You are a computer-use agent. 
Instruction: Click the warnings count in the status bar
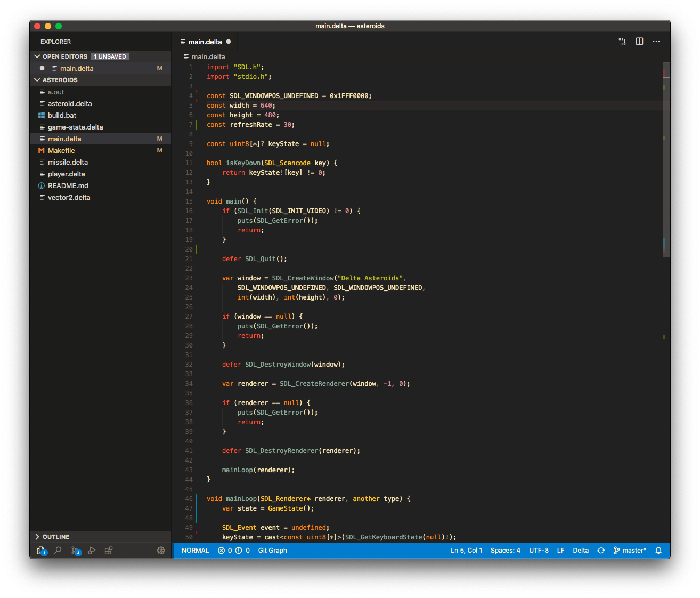(243, 551)
